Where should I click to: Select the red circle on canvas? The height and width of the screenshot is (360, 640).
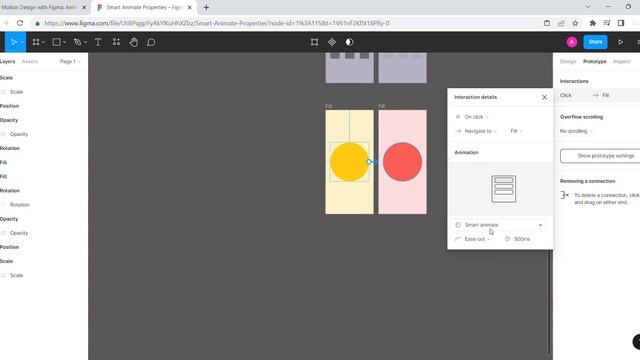(402, 162)
